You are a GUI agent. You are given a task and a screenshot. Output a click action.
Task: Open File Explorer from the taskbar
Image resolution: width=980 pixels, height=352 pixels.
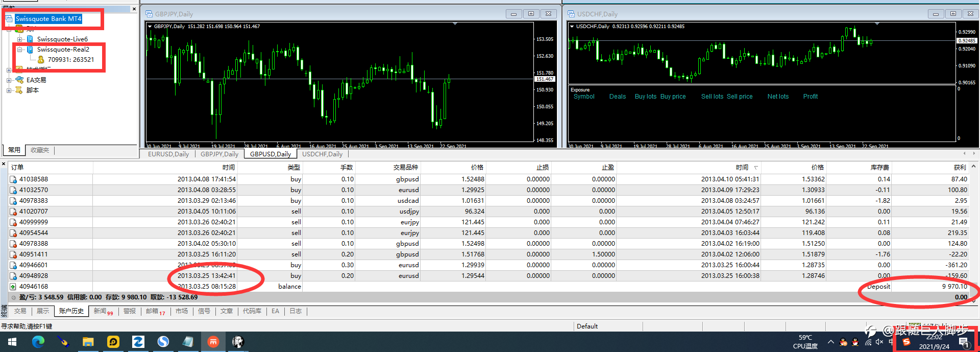[x=88, y=342]
